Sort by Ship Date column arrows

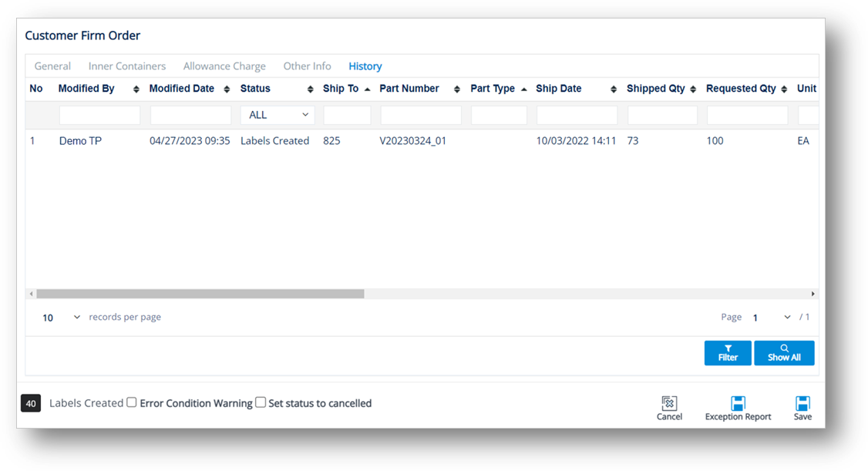click(614, 89)
